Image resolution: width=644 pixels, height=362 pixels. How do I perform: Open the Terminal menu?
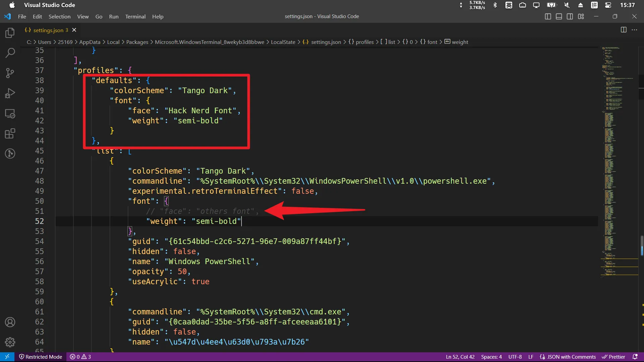click(x=135, y=16)
